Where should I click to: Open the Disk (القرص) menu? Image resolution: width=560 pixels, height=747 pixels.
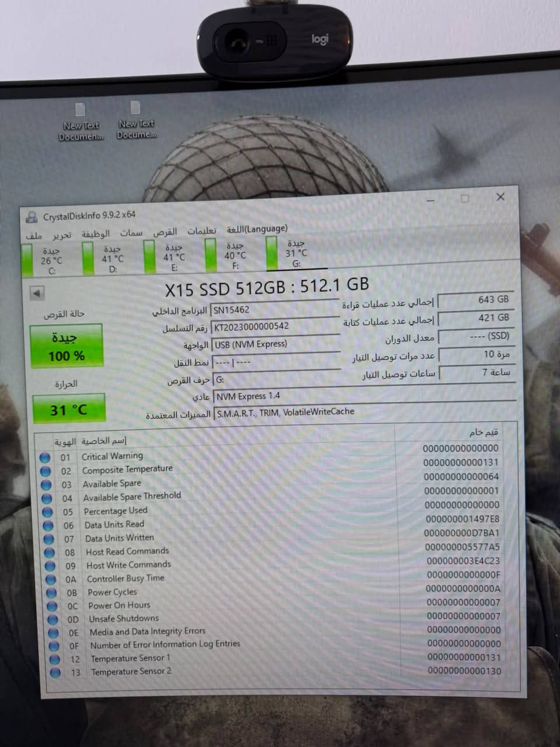(164, 232)
